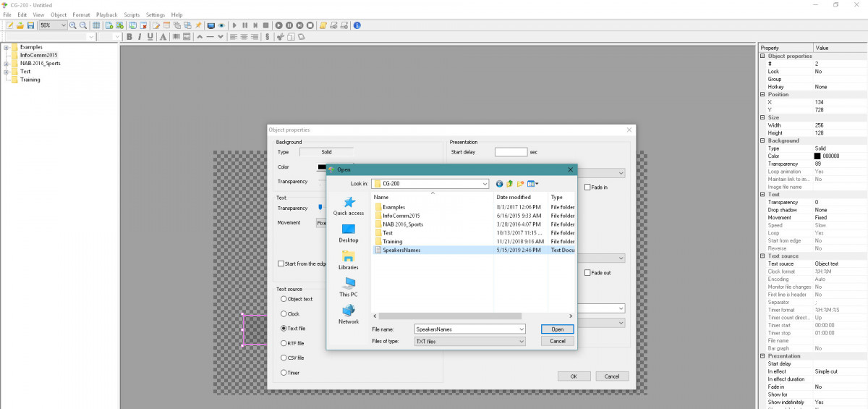
Task: Click the Zoom in magnifier icon
Action: [72, 25]
